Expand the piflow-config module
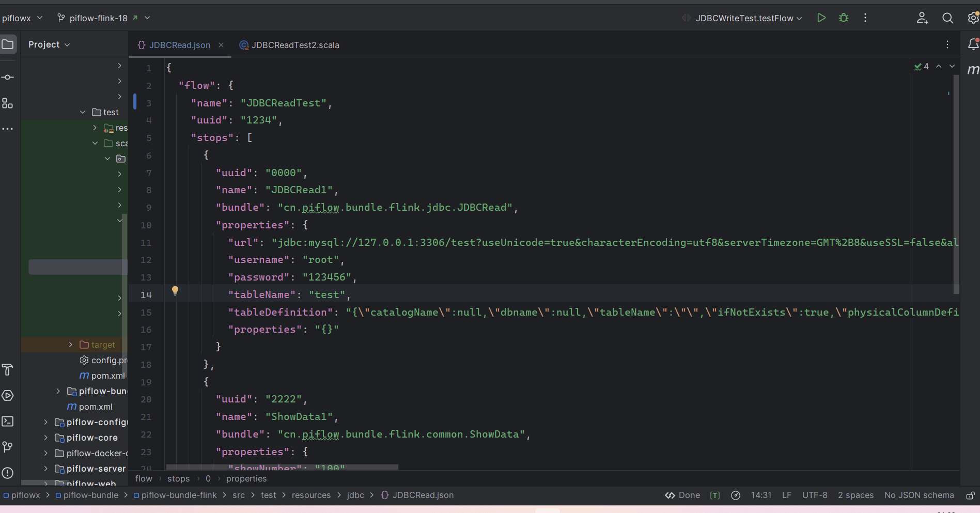 (46, 422)
